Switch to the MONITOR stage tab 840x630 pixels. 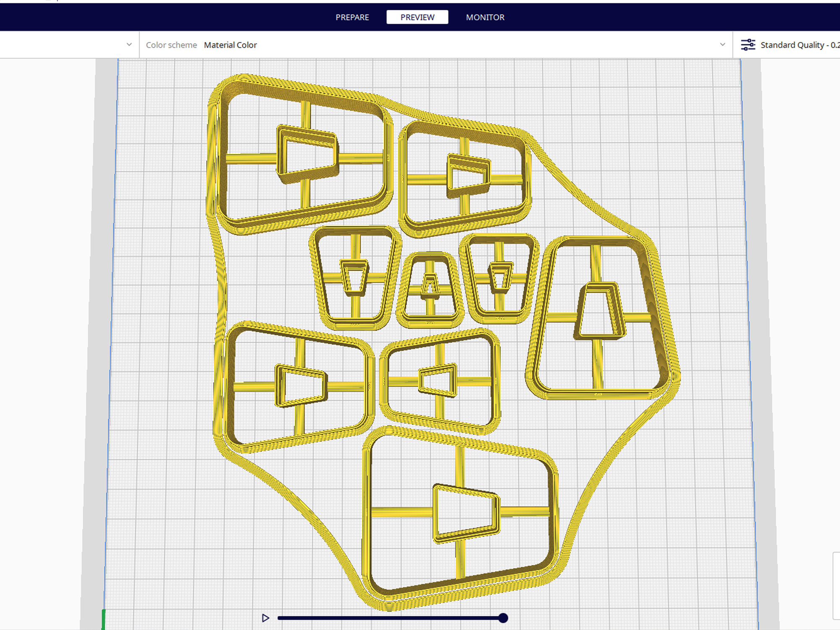coord(485,17)
